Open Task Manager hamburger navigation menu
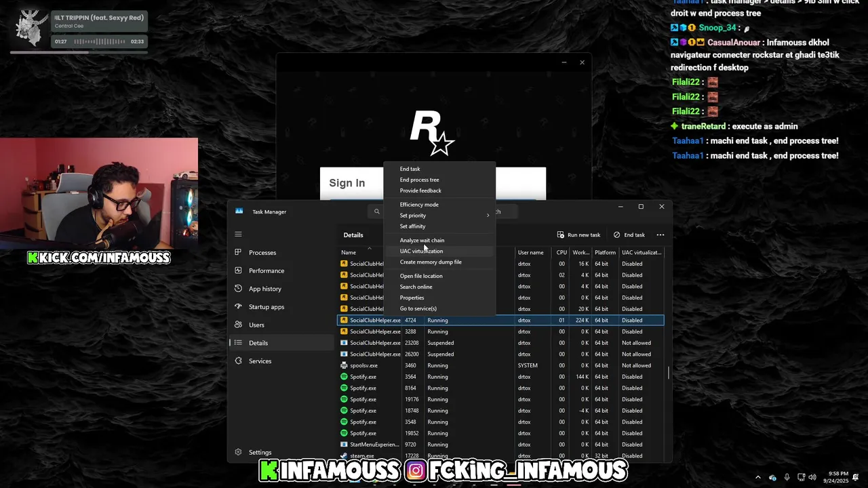Screen dimensions: 868x488 (238, 235)
